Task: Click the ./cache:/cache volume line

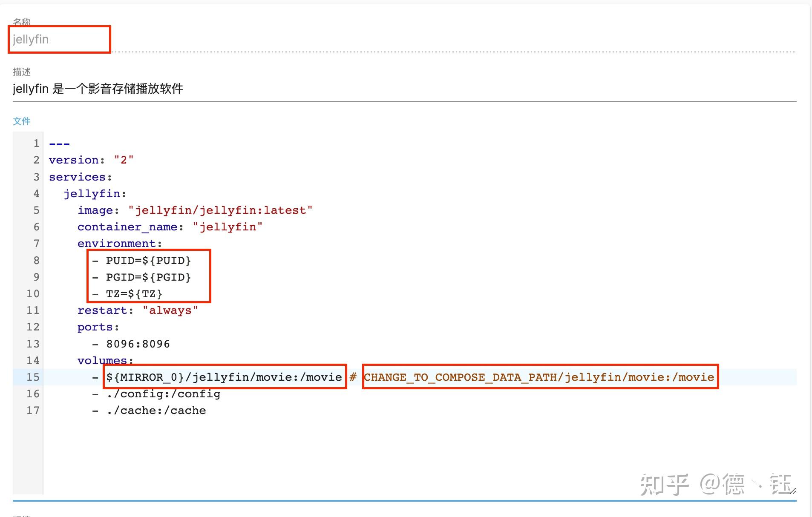Action: click(156, 411)
